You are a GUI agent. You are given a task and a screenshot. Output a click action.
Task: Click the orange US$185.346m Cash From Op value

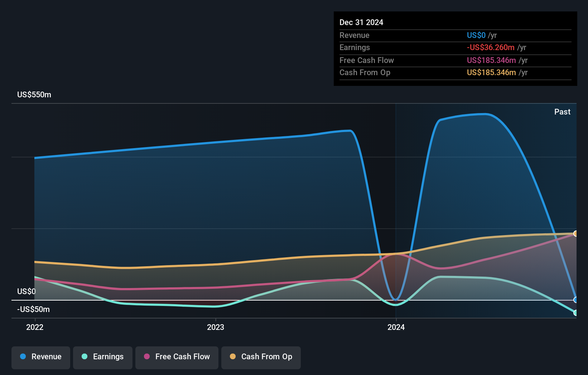tap(491, 73)
